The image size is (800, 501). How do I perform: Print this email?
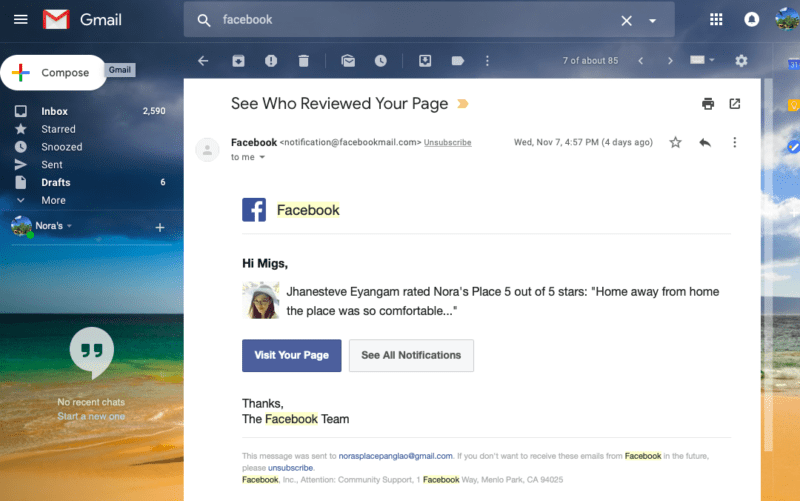click(x=708, y=104)
